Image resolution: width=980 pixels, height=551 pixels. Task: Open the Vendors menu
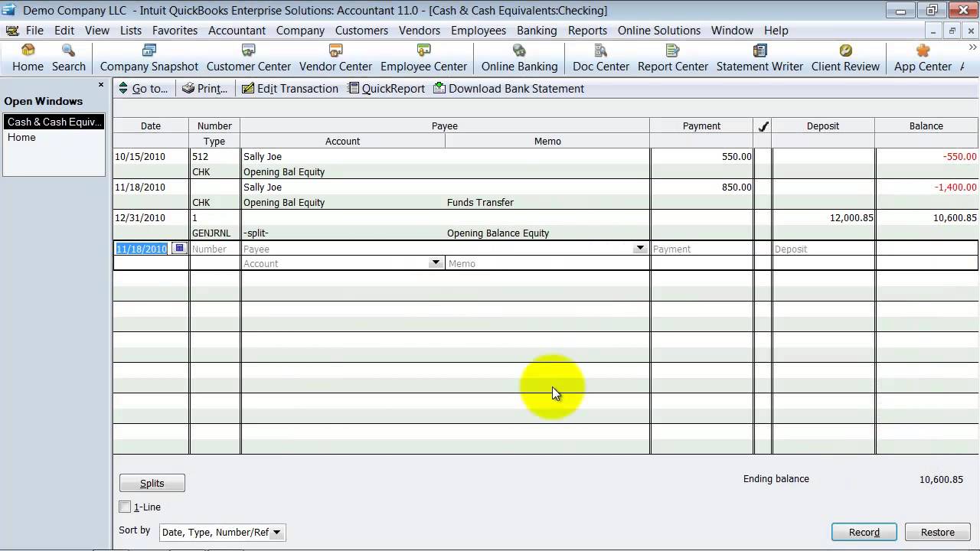(x=420, y=31)
